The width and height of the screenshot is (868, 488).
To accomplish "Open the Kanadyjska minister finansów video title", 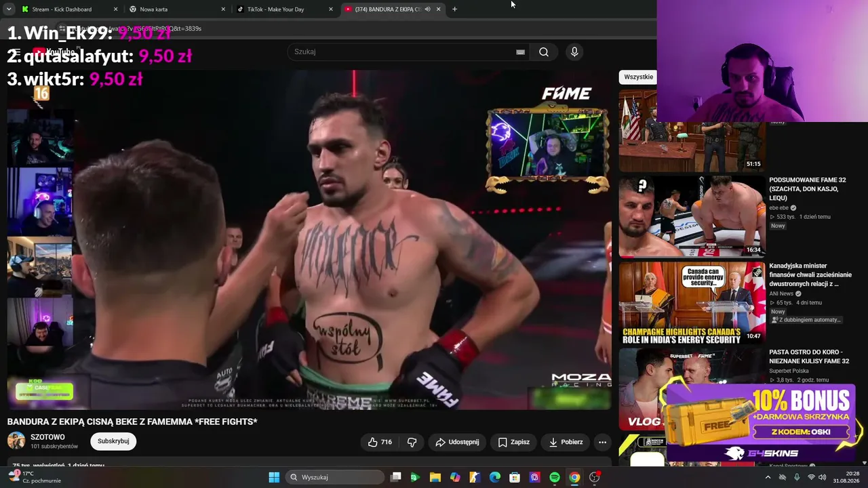I will pyautogui.click(x=810, y=274).
